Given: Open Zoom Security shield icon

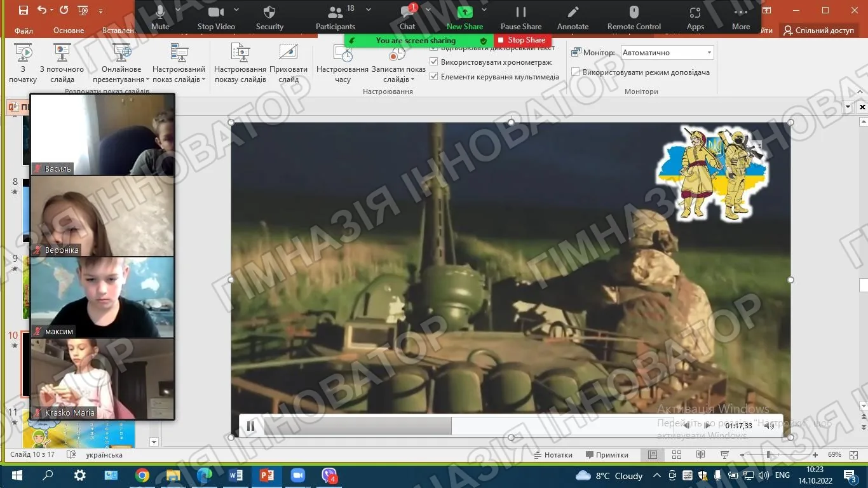Looking at the screenshot, I should [x=269, y=12].
